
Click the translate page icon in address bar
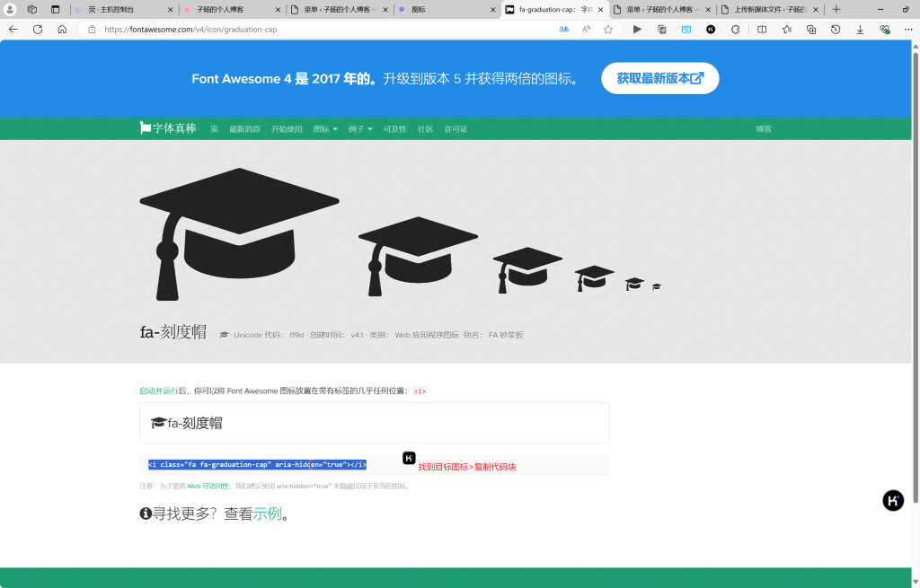tap(564, 30)
